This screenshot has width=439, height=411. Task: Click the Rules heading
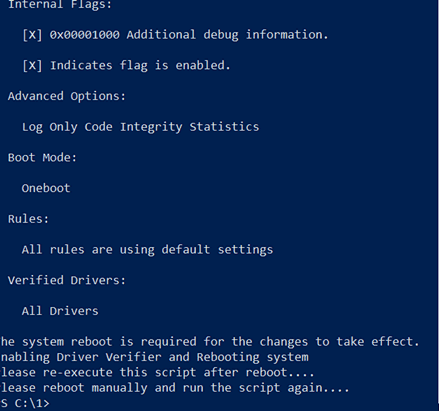(x=28, y=219)
